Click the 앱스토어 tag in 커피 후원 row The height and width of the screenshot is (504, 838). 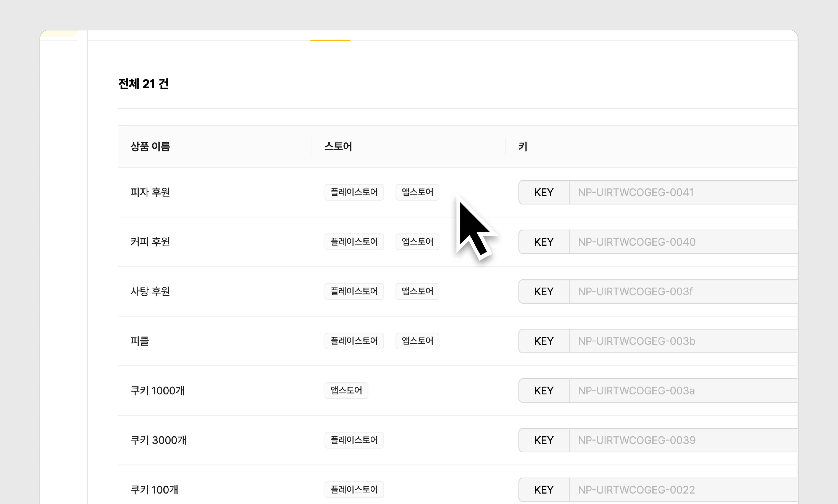click(x=417, y=242)
